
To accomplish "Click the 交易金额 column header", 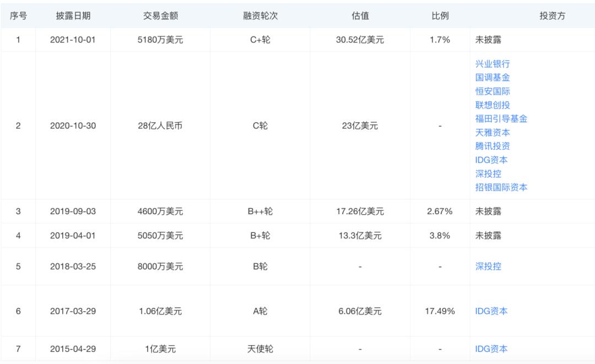I will tap(160, 16).
